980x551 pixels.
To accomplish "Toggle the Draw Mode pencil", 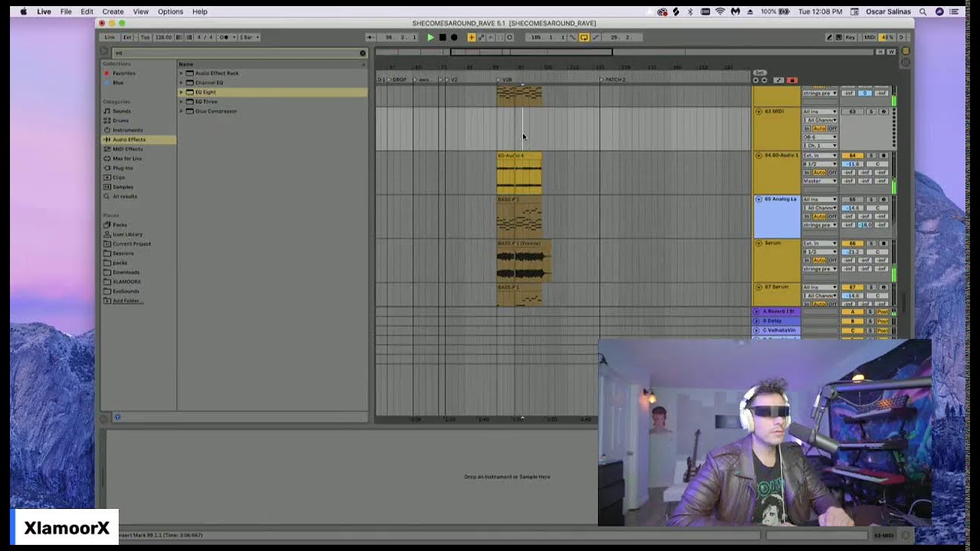I will click(830, 37).
